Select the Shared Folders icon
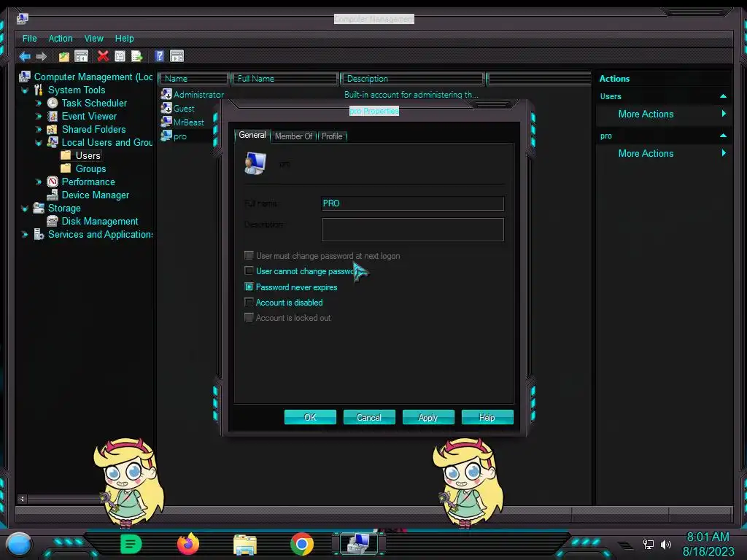 coord(53,129)
